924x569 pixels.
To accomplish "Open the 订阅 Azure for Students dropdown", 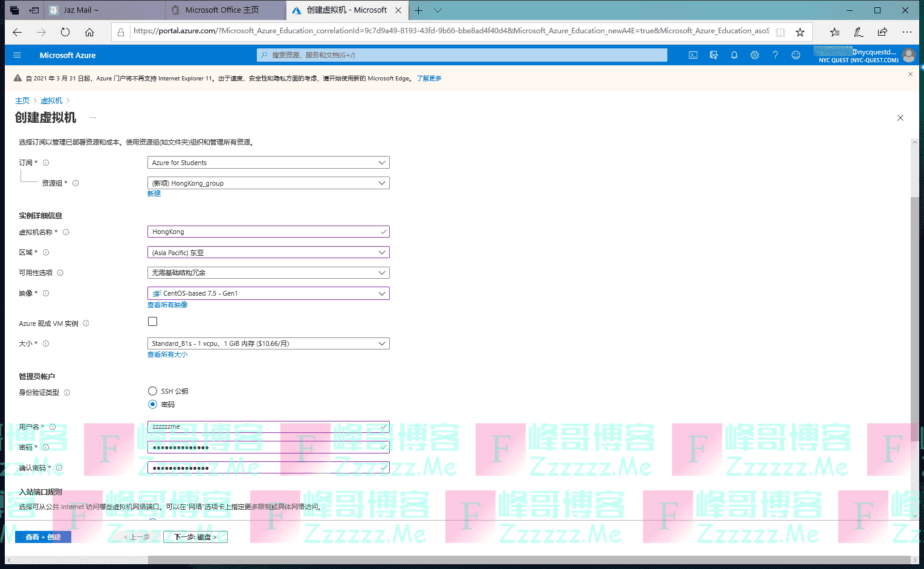I will click(268, 163).
